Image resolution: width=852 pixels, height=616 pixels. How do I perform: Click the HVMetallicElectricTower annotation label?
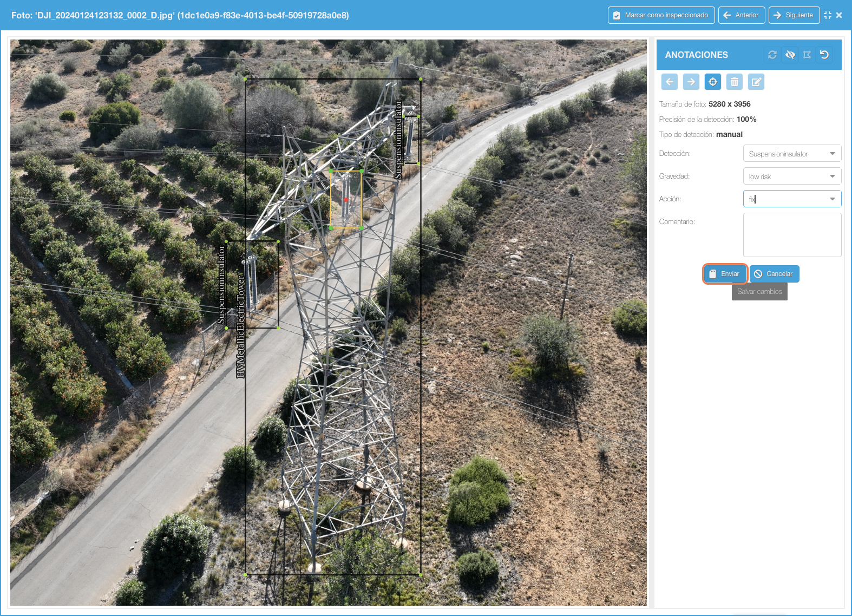pos(241,326)
